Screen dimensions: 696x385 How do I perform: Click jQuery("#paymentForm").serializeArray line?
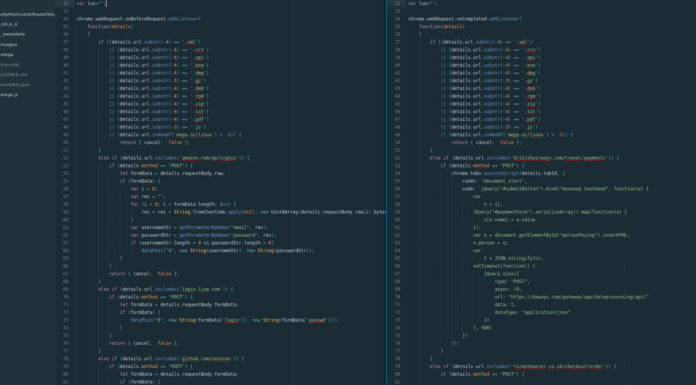click(550, 212)
